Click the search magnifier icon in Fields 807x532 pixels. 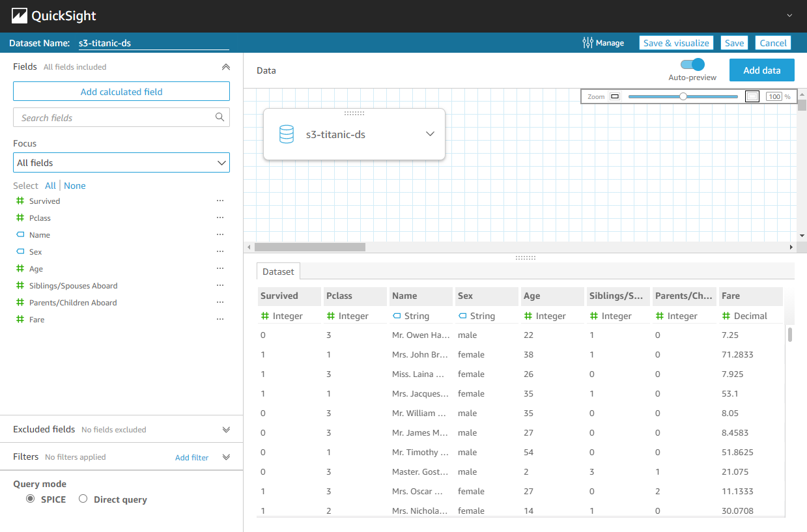point(220,117)
